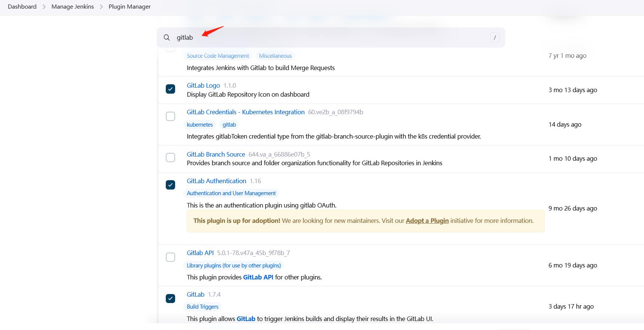Filter by Authentication and User Management tag

231,193
